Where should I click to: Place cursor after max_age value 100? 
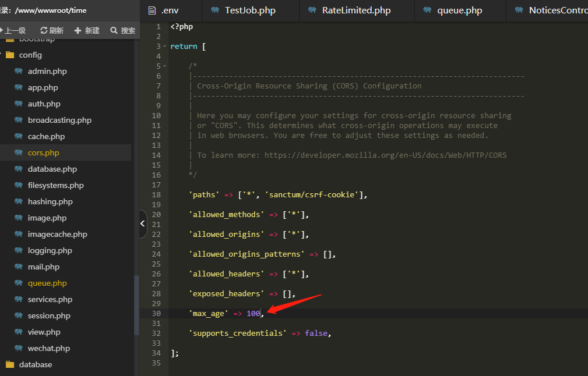click(260, 314)
